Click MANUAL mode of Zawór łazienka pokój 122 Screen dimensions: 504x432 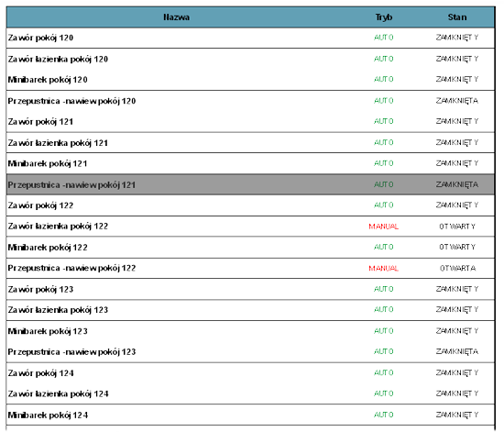click(383, 227)
